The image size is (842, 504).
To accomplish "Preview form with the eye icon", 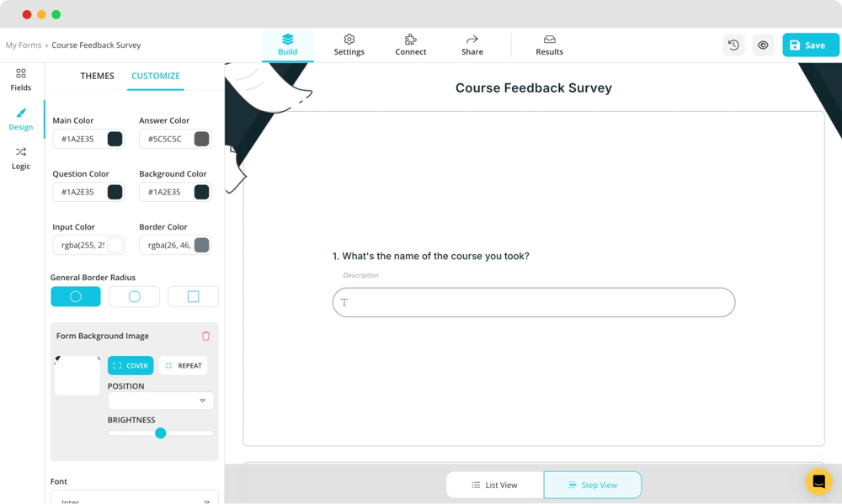I will pyautogui.click(x=763, y=45).
